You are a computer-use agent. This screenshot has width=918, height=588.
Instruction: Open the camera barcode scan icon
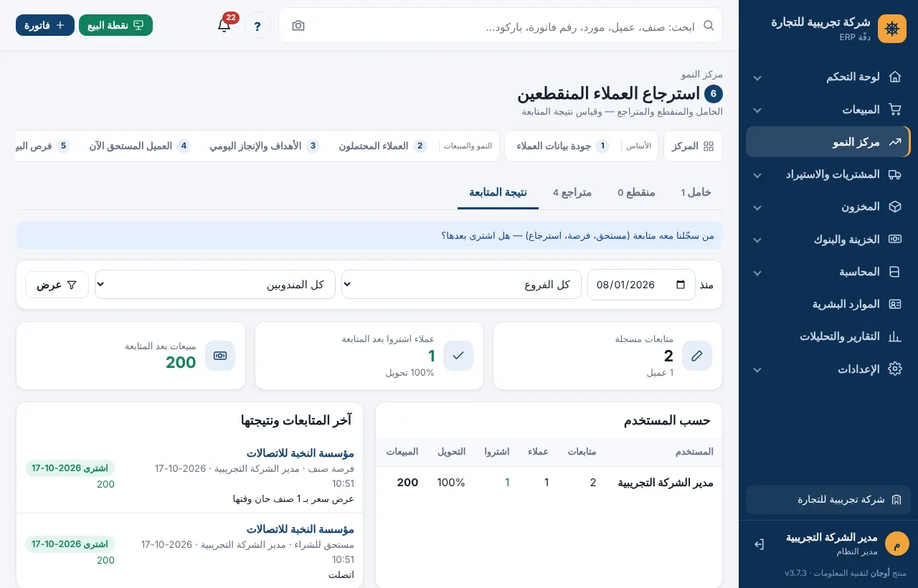[x=298, y=26]
